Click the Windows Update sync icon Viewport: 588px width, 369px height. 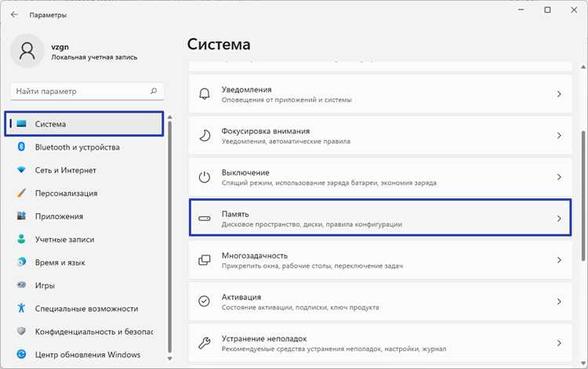pos(21,354)
